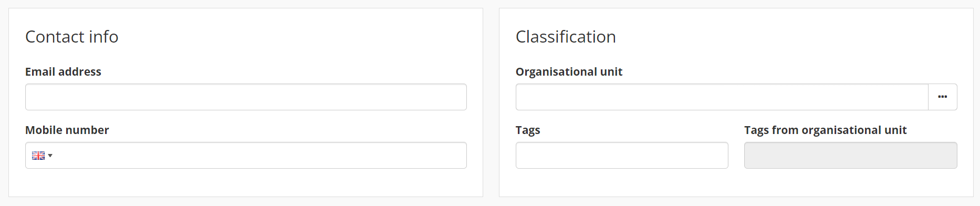Click the Organisational unit label

pyautogui.click(x=569, y=72)
